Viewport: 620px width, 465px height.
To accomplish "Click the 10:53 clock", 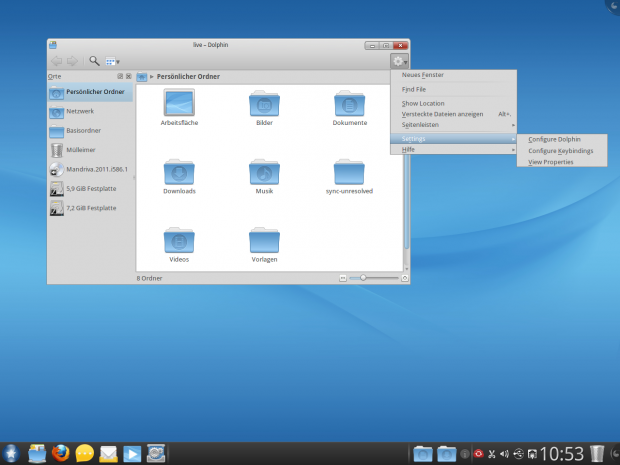I will click(562, 454).
